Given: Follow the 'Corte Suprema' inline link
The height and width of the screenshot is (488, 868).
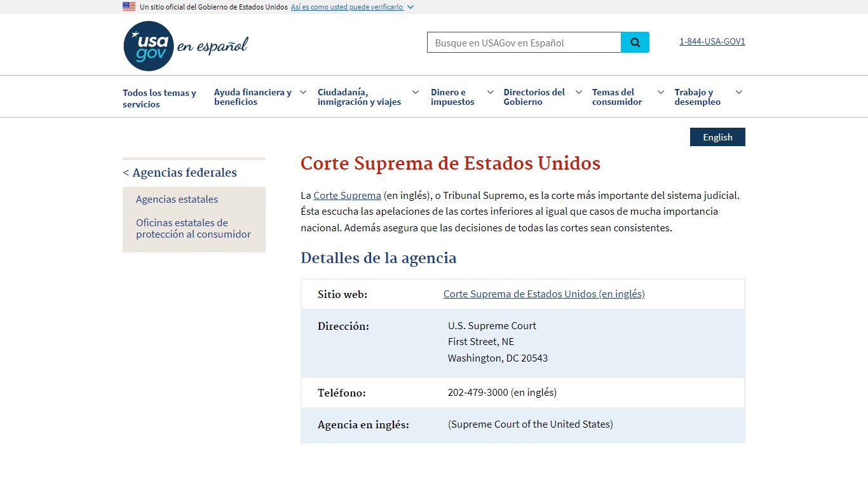Looking at the screenshot, I should (347, 195).
